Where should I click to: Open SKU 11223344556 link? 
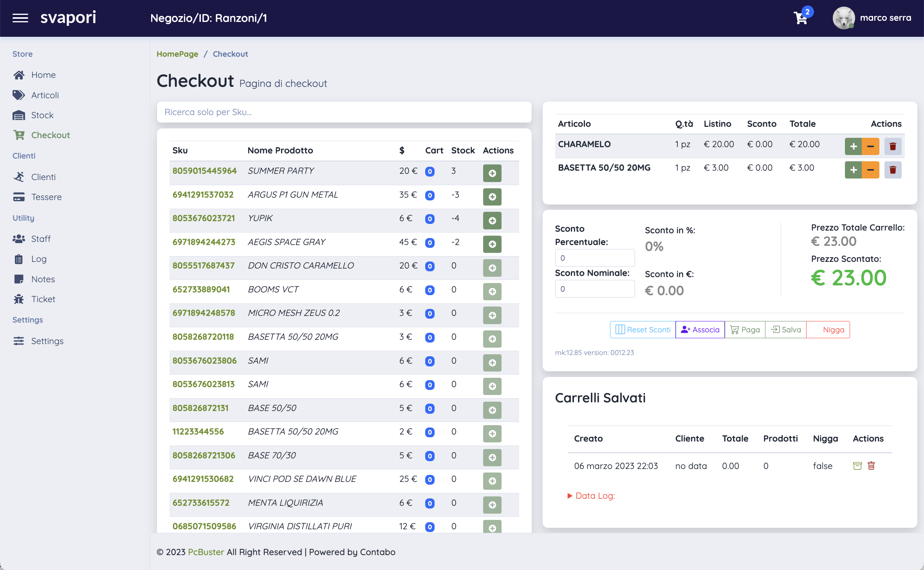(198, 431)
